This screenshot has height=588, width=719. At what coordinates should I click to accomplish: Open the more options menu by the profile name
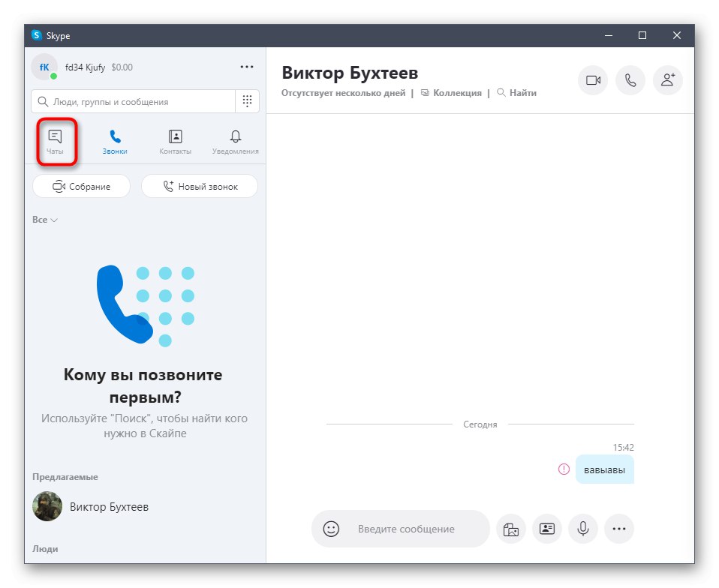click(x=247, y=67)
